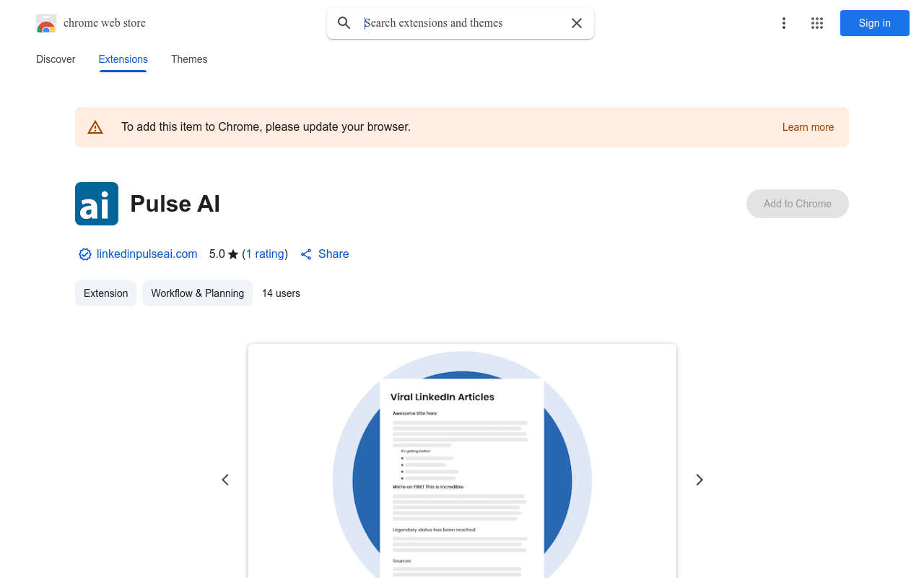Advance to the next screenshot with the right arrow
The width and height of the screenshot is (924, 578).
pos(699,480)
